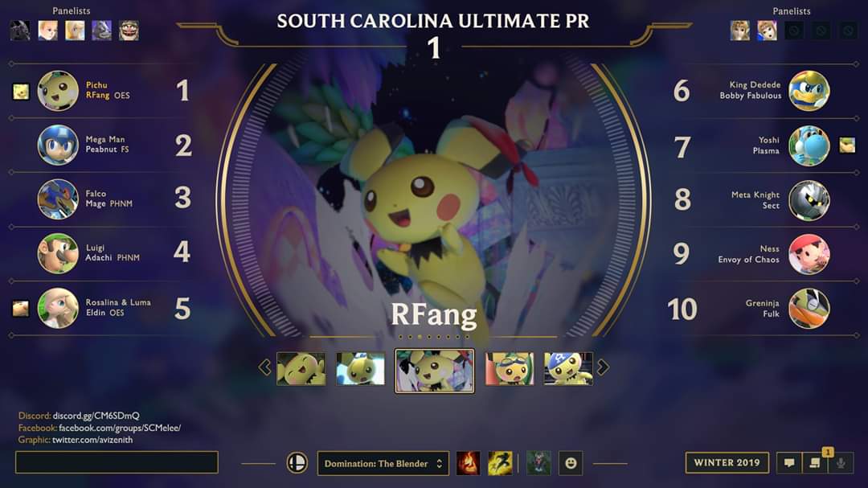Open the chat speech bubble icon

(x=789, y=462)
